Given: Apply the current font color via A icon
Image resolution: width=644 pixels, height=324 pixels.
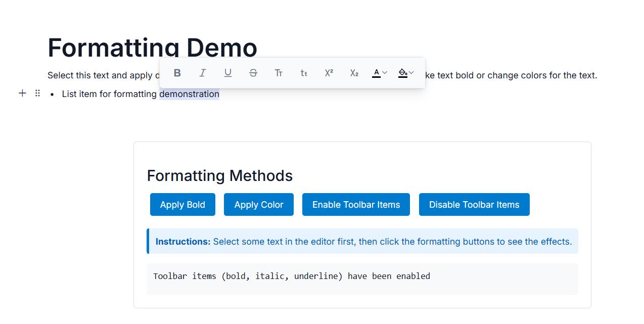Looking at the screenshot, I should tap(376, 73).
